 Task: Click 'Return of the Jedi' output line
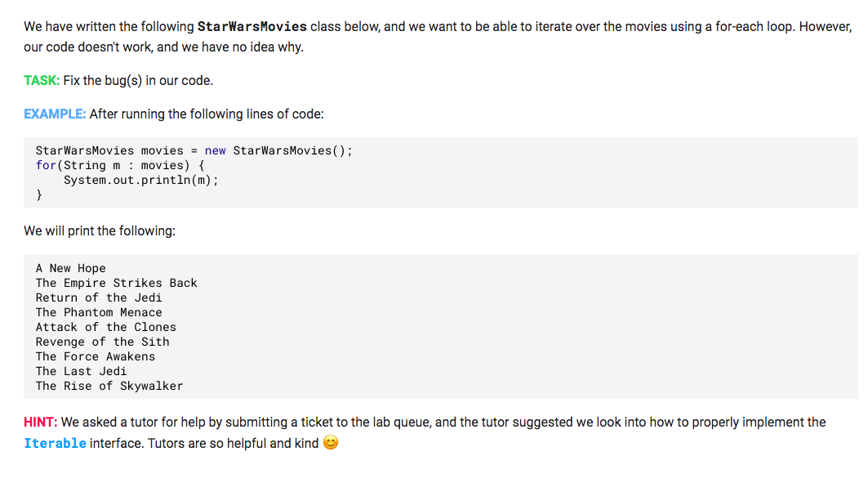[x=99, y=297]
